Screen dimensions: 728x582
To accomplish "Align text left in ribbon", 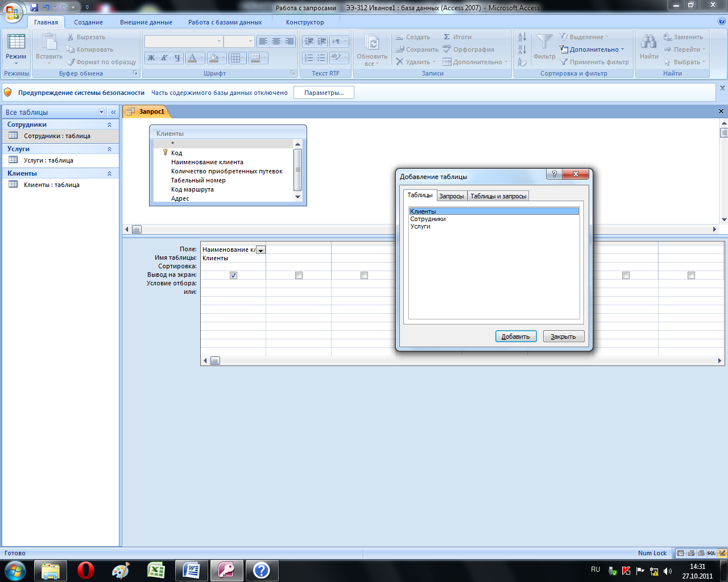I will (x=263, y=41).
